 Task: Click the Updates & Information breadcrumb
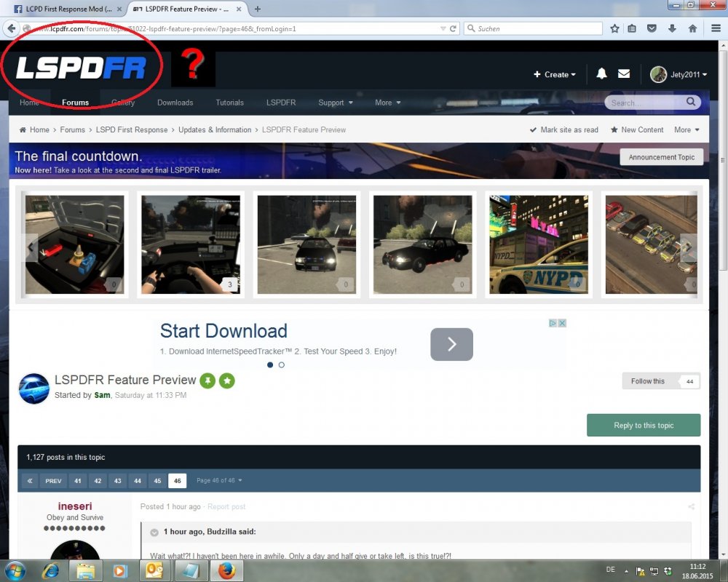pos(215,130)
